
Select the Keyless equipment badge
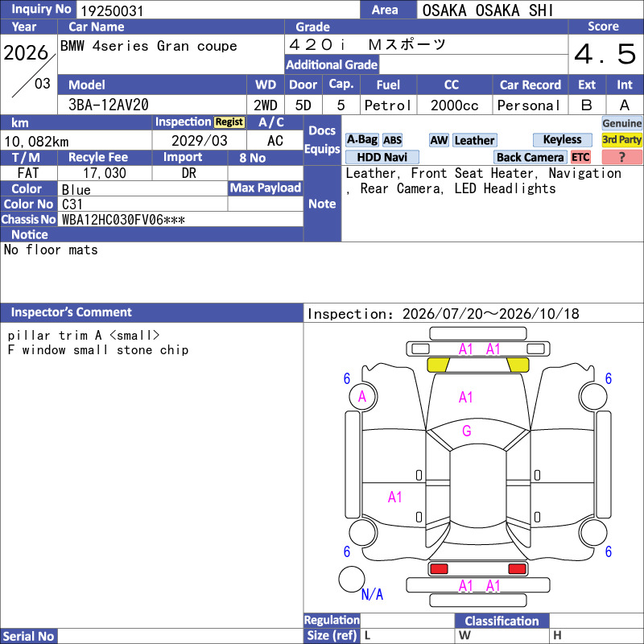coord(562,139)
